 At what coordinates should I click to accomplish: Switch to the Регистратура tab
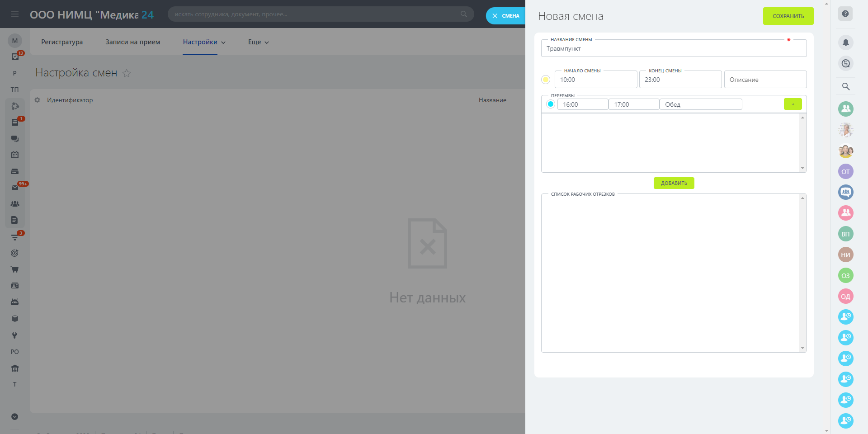pos(62,42)
